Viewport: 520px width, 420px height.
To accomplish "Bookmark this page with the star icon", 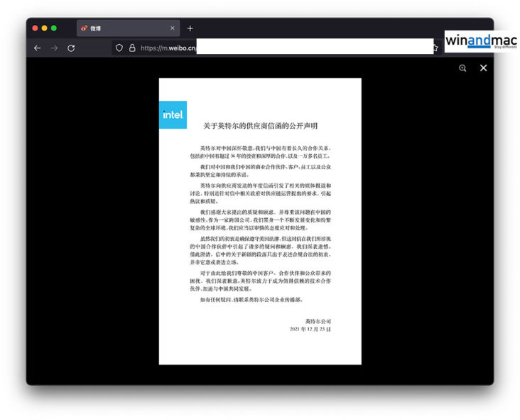I will (x=435, y=48).
